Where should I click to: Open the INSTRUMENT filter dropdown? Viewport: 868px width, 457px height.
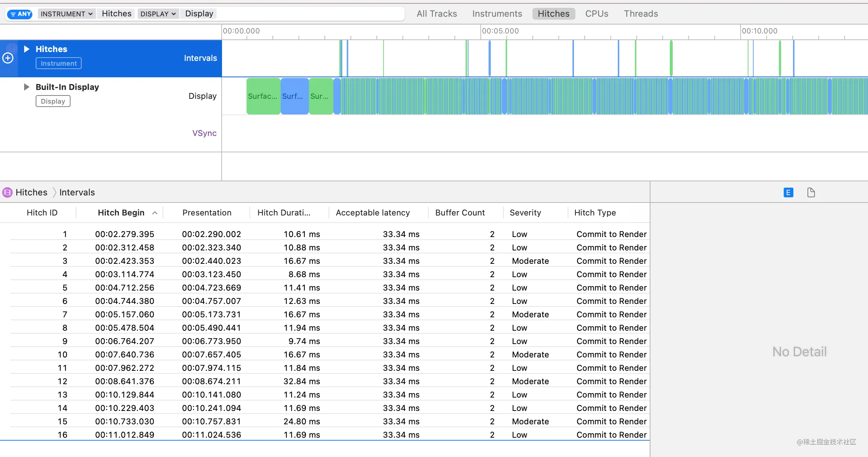[66, 14]
